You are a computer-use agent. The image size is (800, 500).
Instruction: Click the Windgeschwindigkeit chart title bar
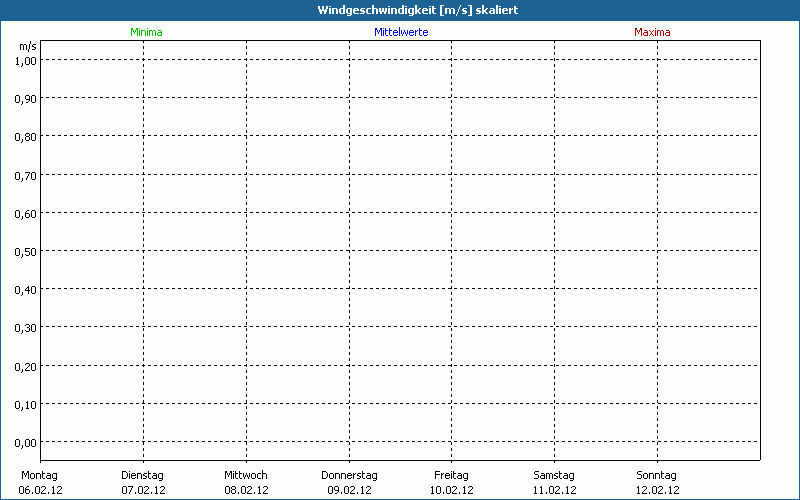400,10
